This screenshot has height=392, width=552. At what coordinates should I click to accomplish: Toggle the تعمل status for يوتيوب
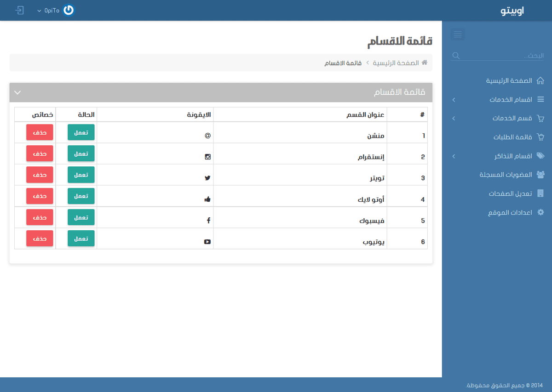pyautogui.click(x=81, y=239)
